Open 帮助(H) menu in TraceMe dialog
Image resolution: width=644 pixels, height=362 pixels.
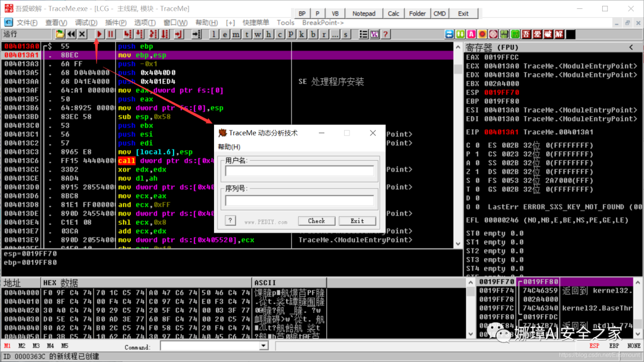pos(229,147)
